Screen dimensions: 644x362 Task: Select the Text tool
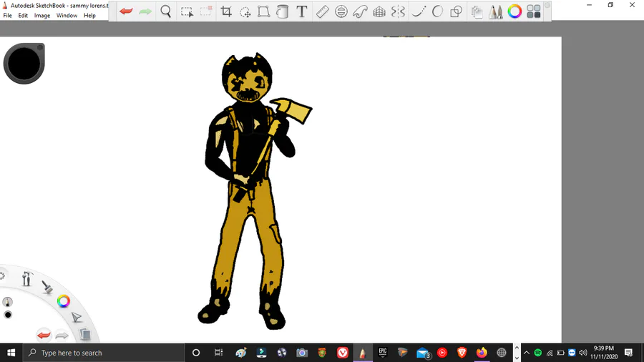[x=302, y=11]
